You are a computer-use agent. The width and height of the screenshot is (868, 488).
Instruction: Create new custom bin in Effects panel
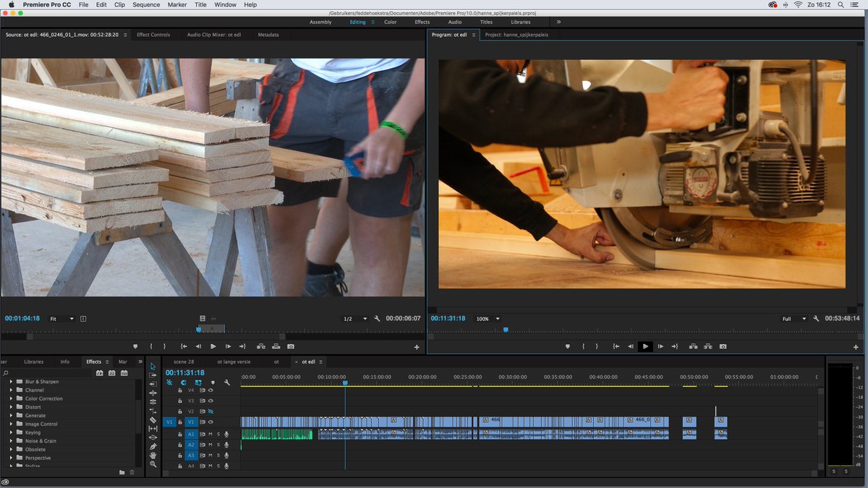122,472
